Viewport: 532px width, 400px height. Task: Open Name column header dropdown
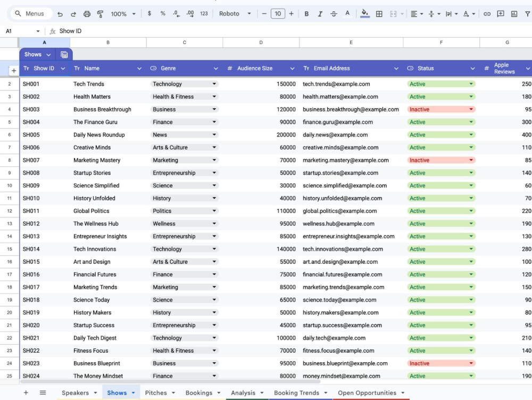point(139,68)
